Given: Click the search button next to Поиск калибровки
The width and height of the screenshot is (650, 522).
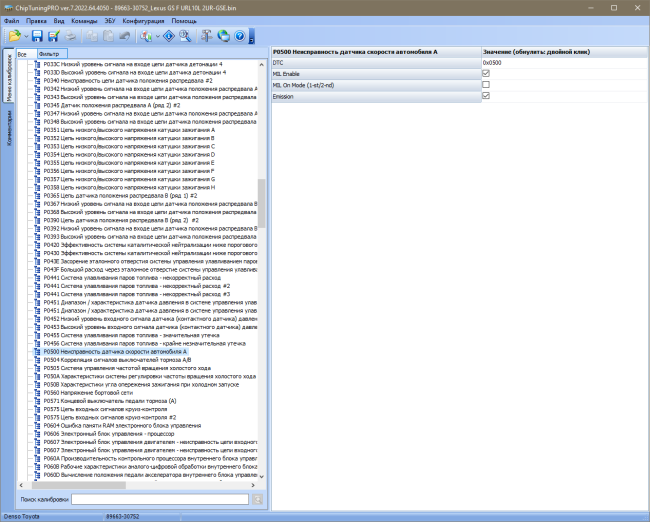Looking at the screenshot, I should (x=257, y=499).
